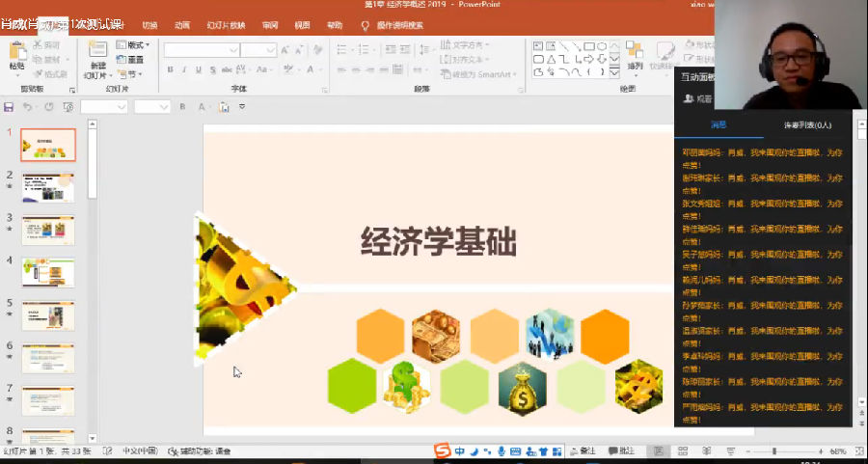Click the Decrease Font Size icon
Viewport: 868px width, 464px height.
[x=299, y=50]
